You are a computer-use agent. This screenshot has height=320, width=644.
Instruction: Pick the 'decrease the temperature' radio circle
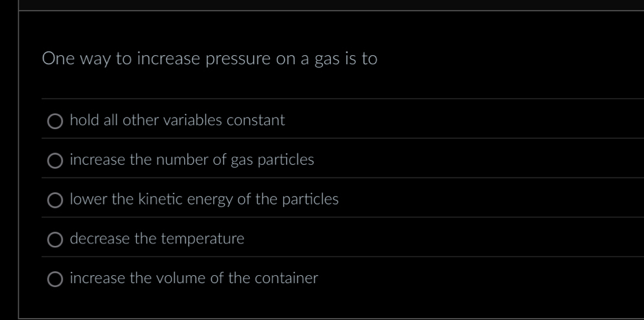(55, 240)
